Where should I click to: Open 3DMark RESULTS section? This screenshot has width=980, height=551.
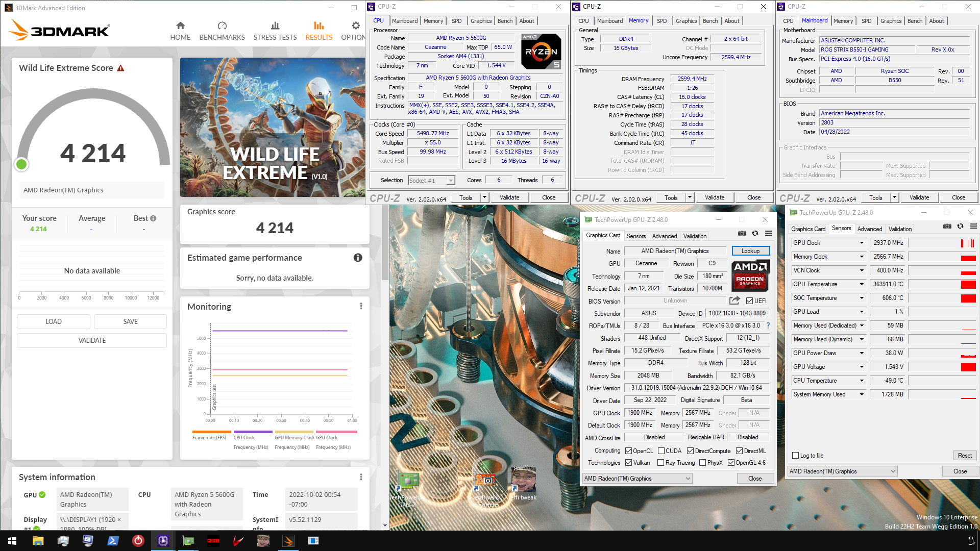[x=319, y=31]
